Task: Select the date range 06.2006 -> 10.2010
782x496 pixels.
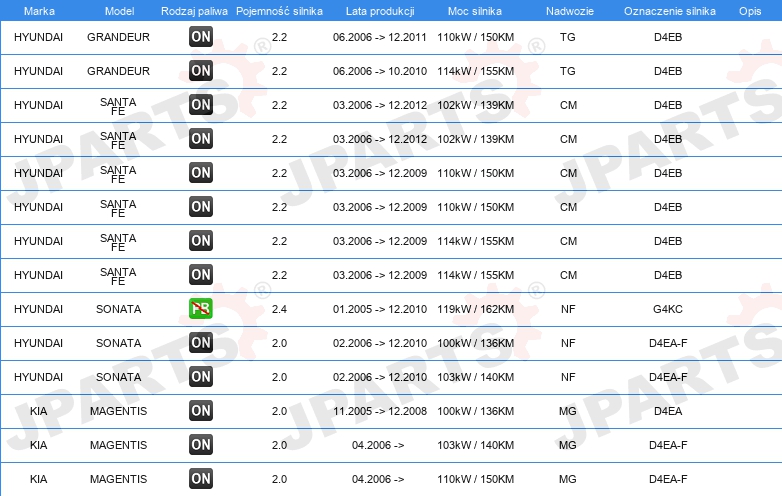Action: (380, 71)
